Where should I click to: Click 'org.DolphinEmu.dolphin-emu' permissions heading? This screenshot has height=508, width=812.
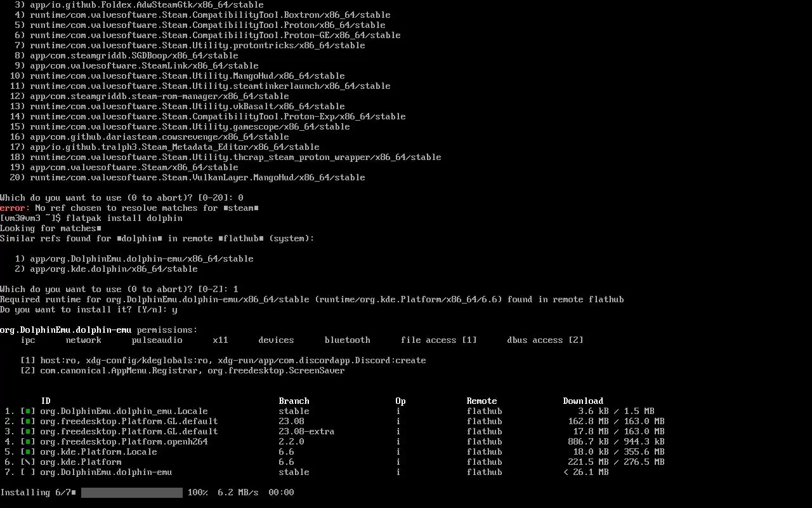(x=66, y=330)
